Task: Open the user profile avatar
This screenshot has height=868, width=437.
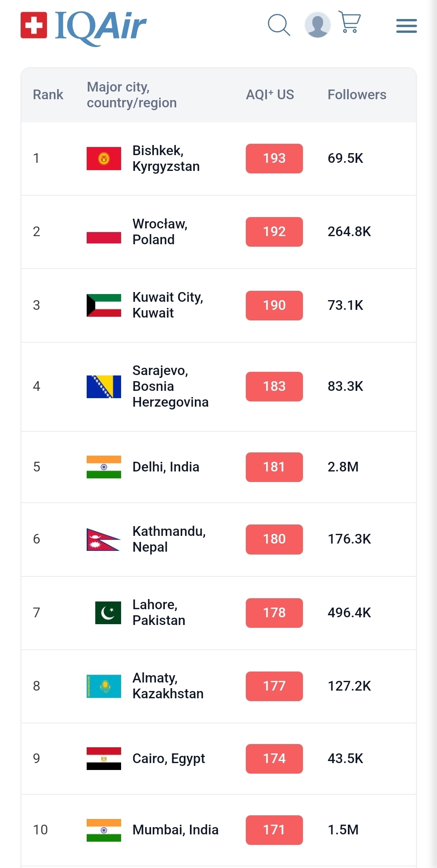Action: pyautogui.click(x=318, y=25)
